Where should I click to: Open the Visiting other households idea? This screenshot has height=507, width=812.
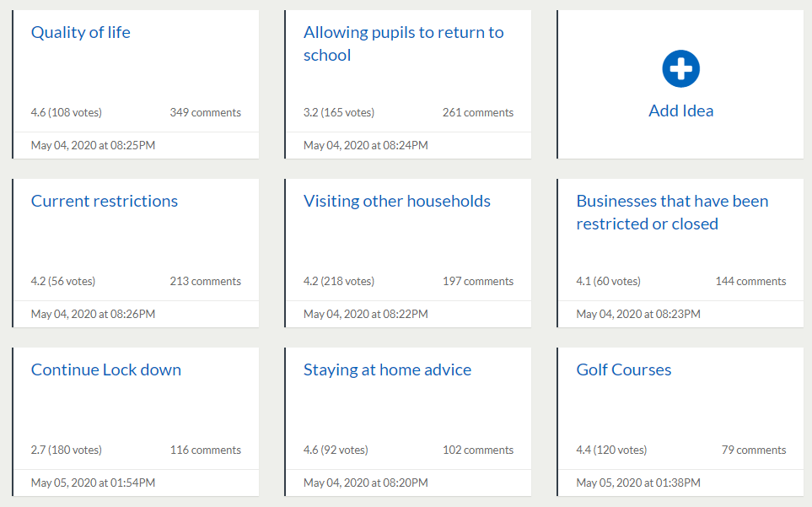click(397, 202)
